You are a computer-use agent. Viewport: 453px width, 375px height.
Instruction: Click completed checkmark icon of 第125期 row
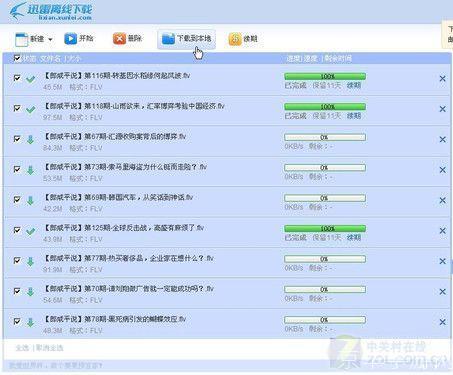[x=31, y=231]
